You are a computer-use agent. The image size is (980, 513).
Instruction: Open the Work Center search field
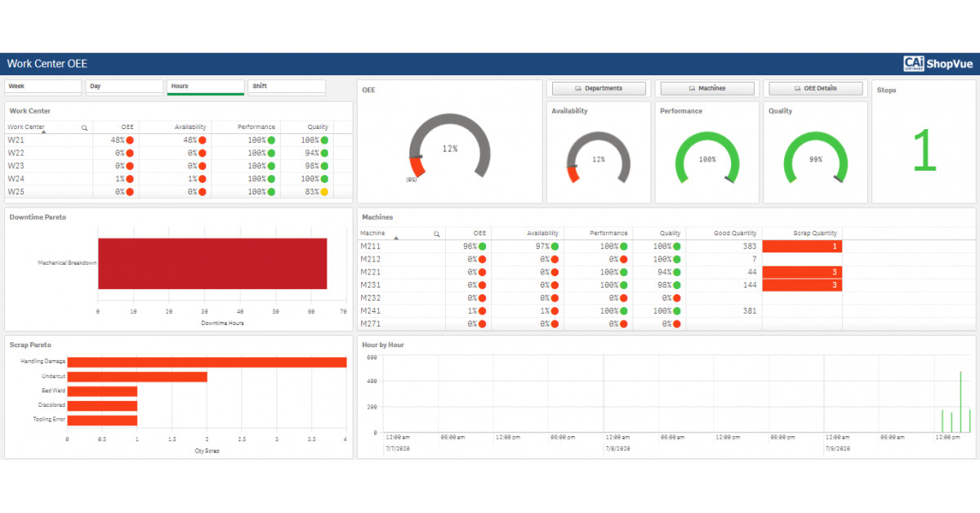point(84,128)
